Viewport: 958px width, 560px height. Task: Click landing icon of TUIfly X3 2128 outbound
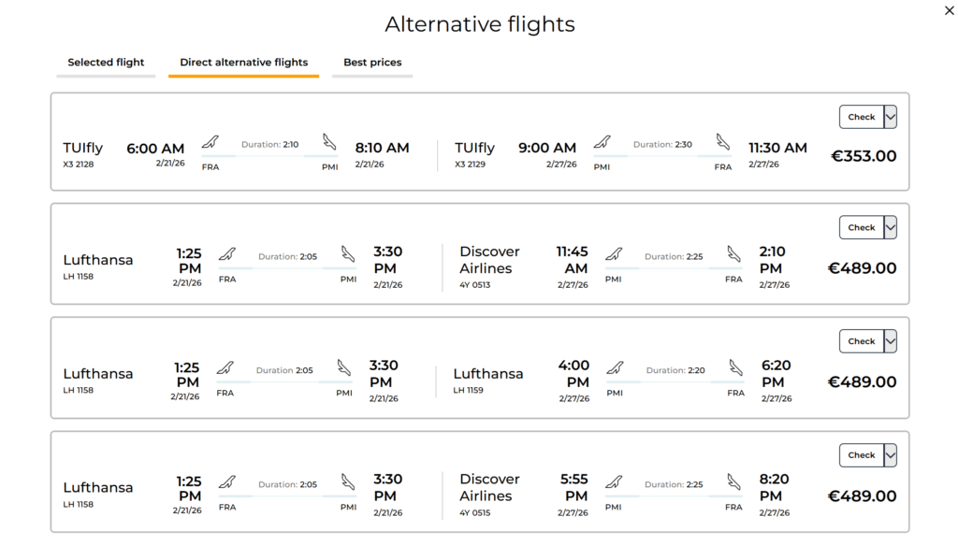point(329,142)
